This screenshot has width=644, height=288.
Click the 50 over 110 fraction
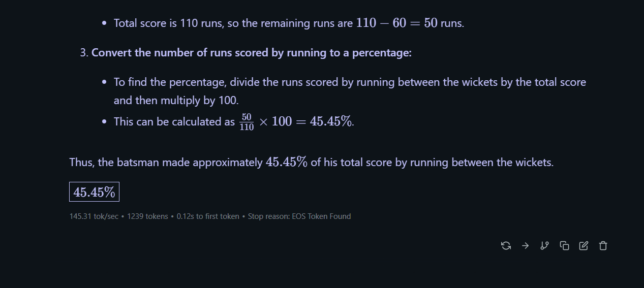(x=247, y=122)
